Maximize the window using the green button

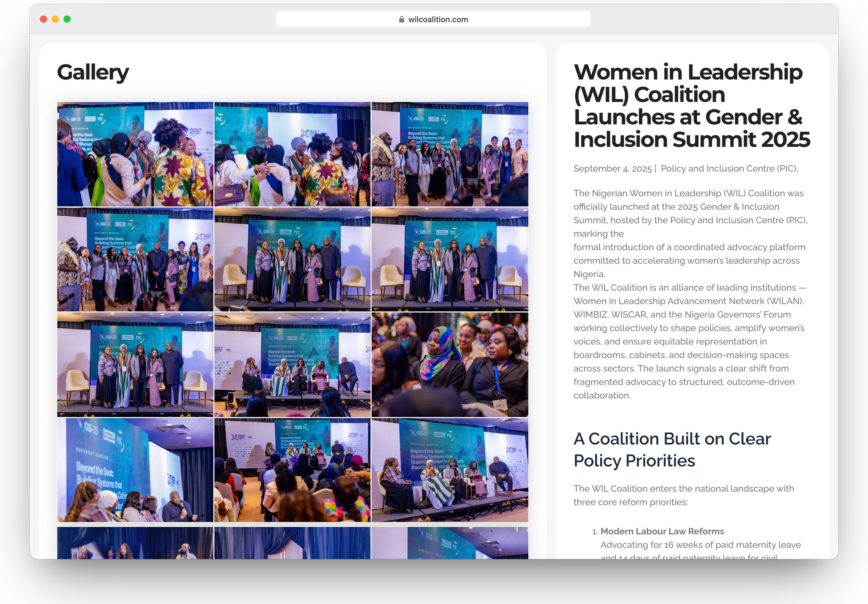67,19
